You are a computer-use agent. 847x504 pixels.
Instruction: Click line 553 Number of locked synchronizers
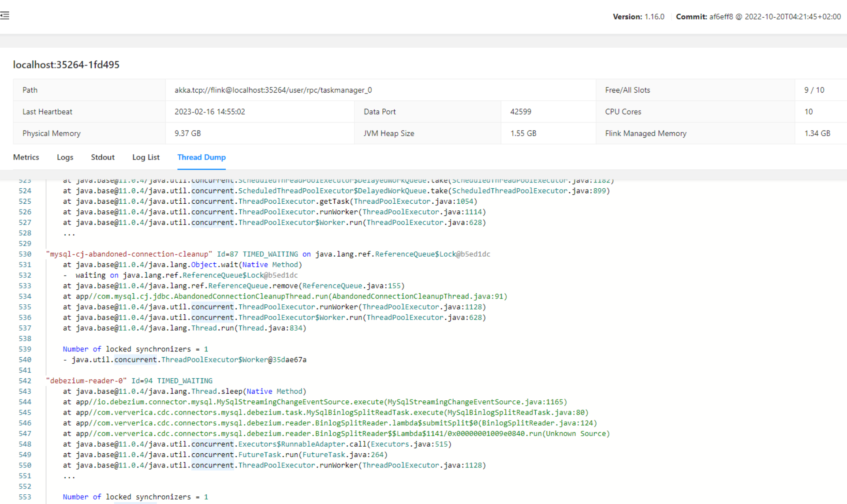[135, 497]
